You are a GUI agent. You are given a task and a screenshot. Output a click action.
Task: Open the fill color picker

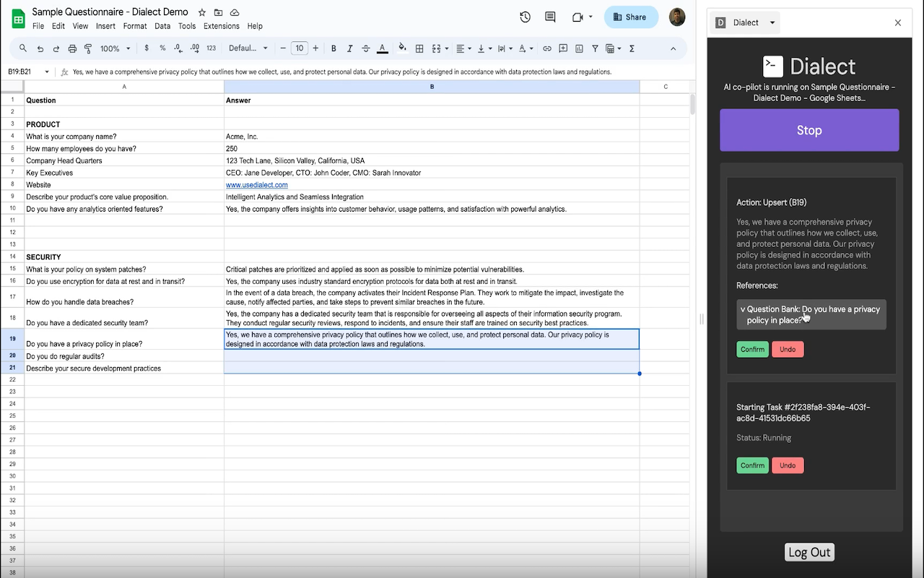pos(403,48)
